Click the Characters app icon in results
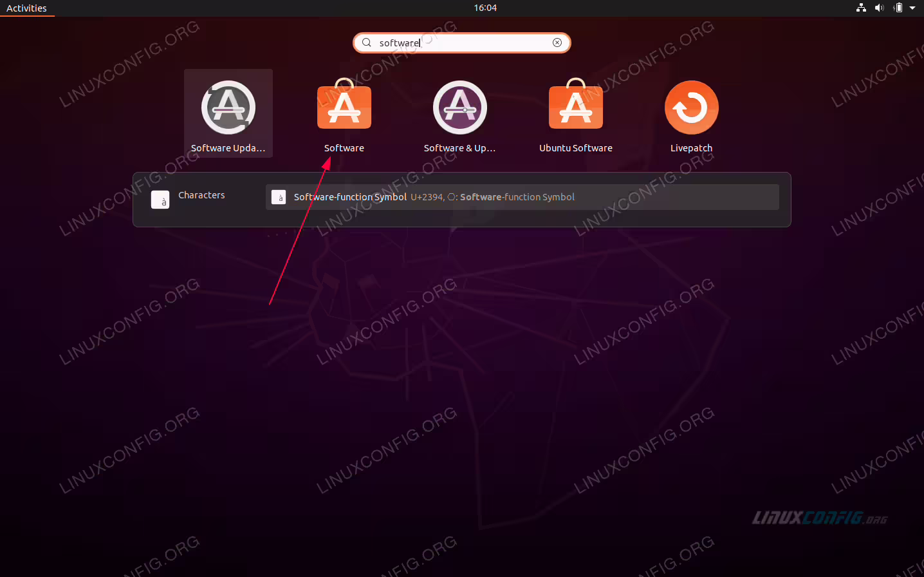 point(160,200)
